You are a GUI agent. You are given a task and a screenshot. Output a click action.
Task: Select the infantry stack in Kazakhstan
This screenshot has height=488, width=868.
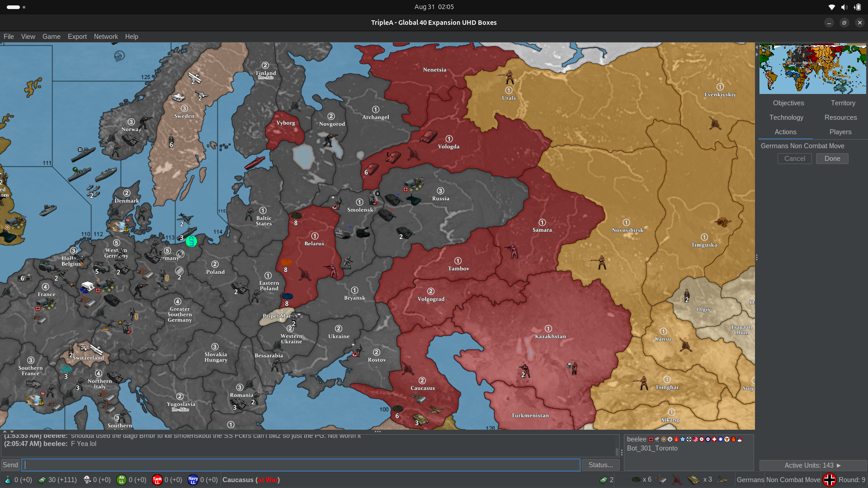point(524,371)
